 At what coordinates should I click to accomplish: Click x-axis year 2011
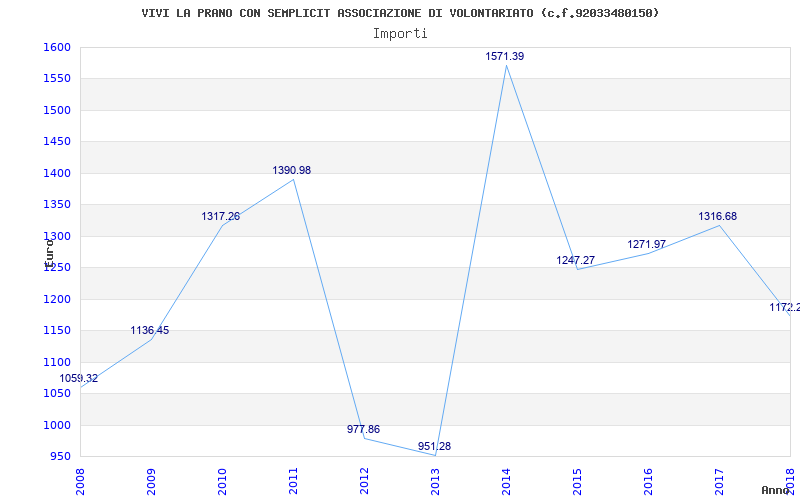pos(293,482)
